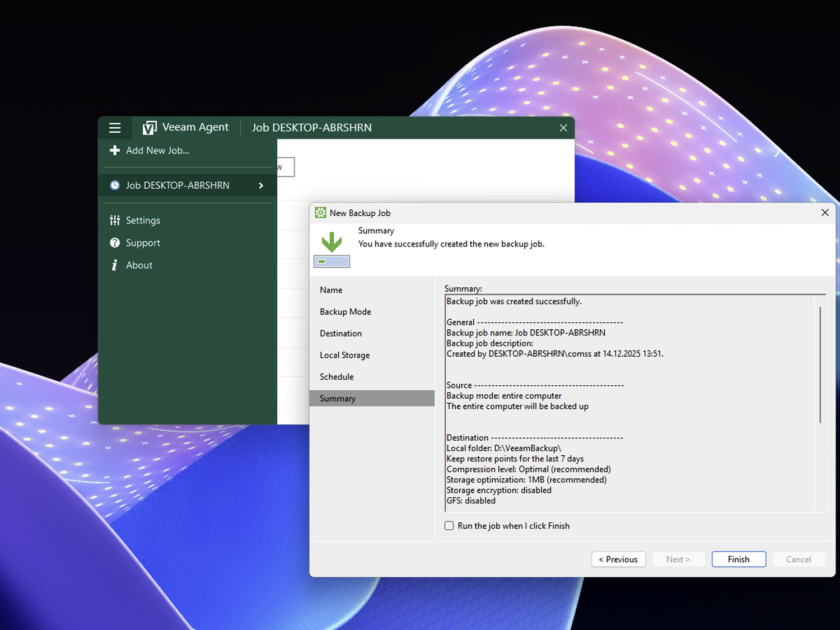Click the 'Created by DESKTOP-ABRSHRN\comss' line
Viewport: 840px width, 630px height.
(555, 354)
